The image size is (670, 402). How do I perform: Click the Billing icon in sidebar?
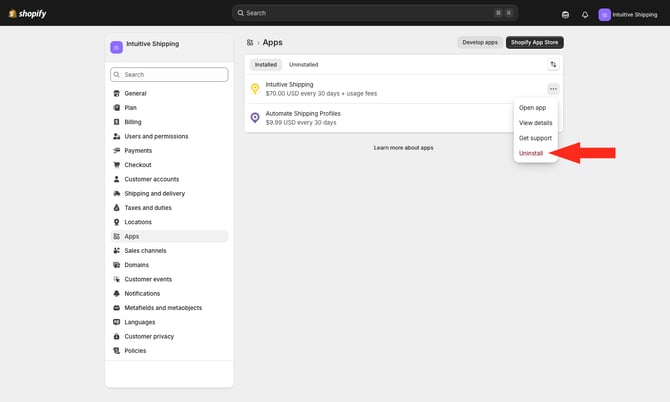point(116,122)
